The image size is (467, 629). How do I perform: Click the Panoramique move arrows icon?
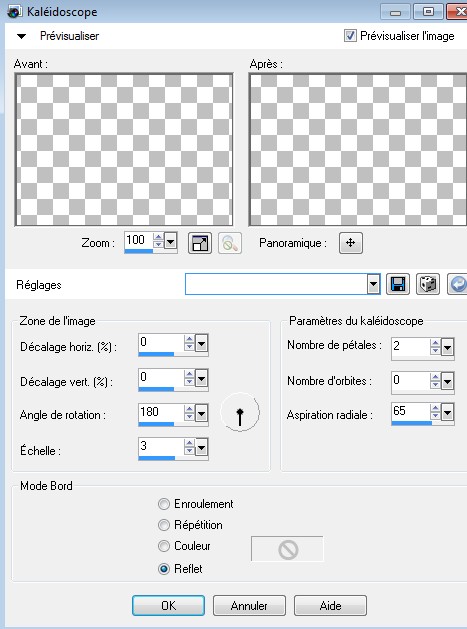[x=351, y=243]
